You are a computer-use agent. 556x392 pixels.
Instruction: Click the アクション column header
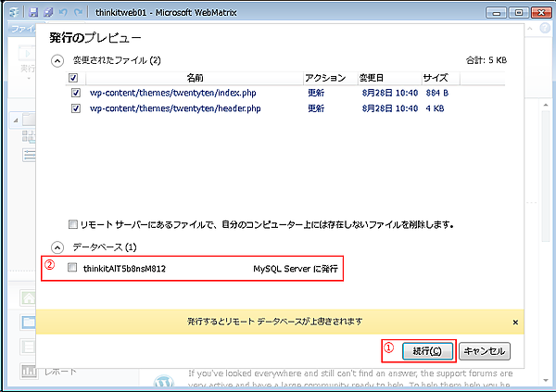point(324,78)
